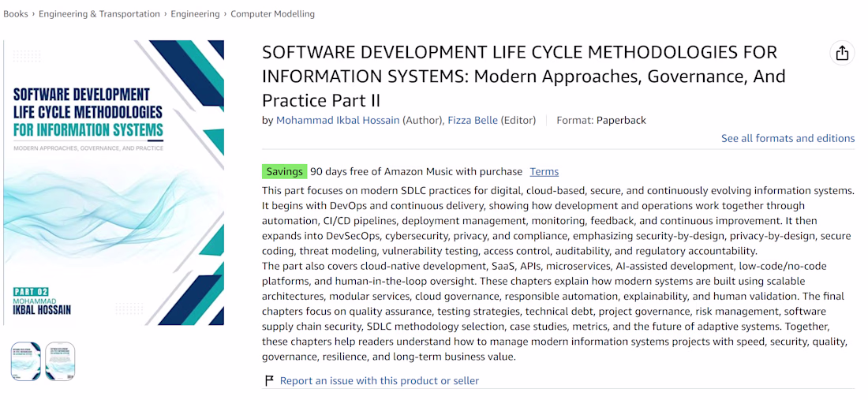Open editor Fizza Belle's page
The width and height of the screenshot is (868, 400).
point(472,120)
